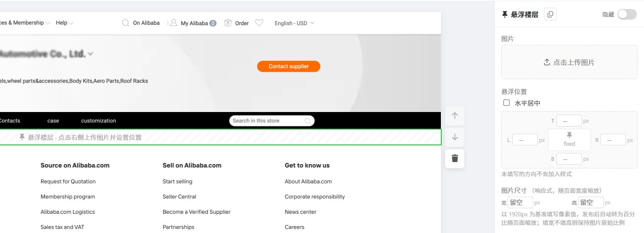Open Corporate responsibility link
The height and width of the screenshot is (233, 644).
click(x=315, y=197)
